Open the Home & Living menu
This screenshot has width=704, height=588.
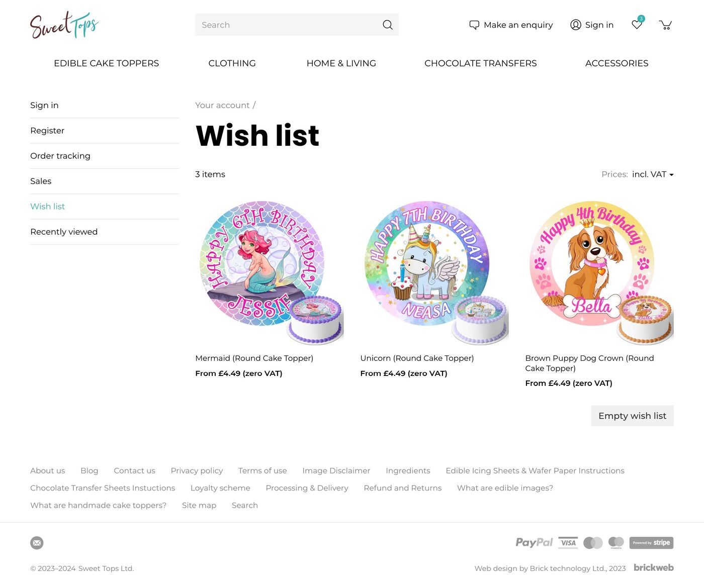tap(341, 63)
